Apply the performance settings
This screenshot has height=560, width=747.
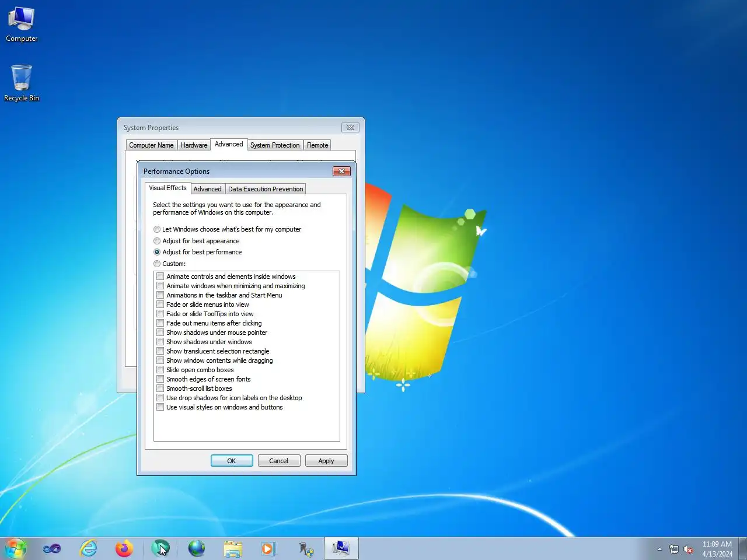tap(326, 461)
